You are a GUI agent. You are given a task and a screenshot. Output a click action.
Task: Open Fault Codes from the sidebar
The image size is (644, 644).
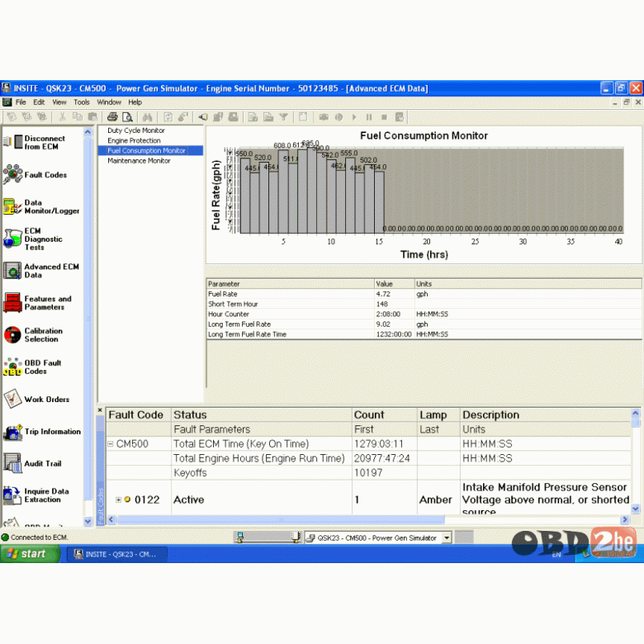pyautogui.click(x=35, y=174)
